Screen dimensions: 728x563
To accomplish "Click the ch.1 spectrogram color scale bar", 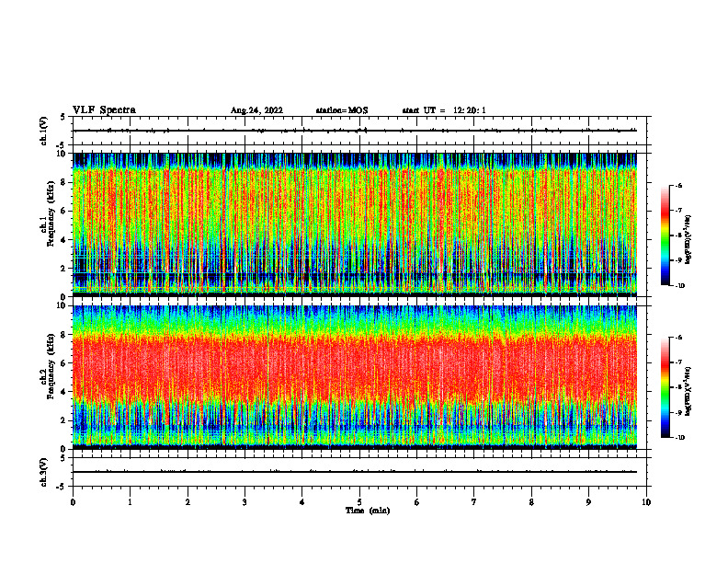I will (665, 236).
